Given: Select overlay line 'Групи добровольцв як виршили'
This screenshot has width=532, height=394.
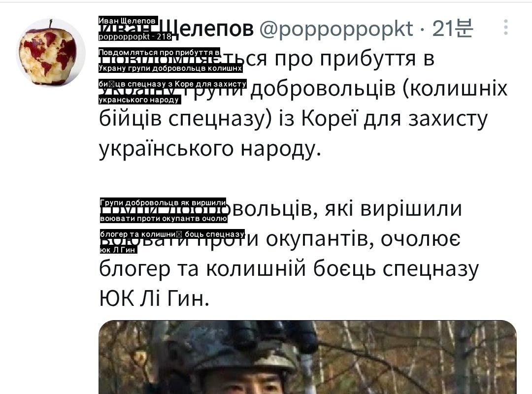Looking at the screenshot, I should pos(163,202).
